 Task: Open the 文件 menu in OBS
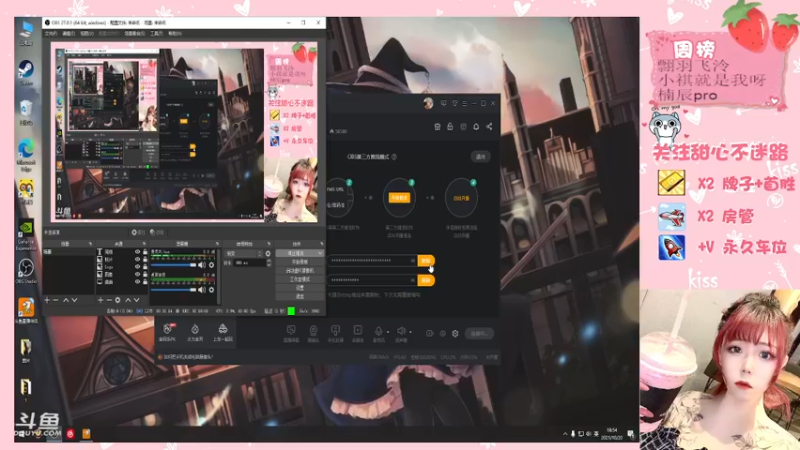[x=51, y=34]
